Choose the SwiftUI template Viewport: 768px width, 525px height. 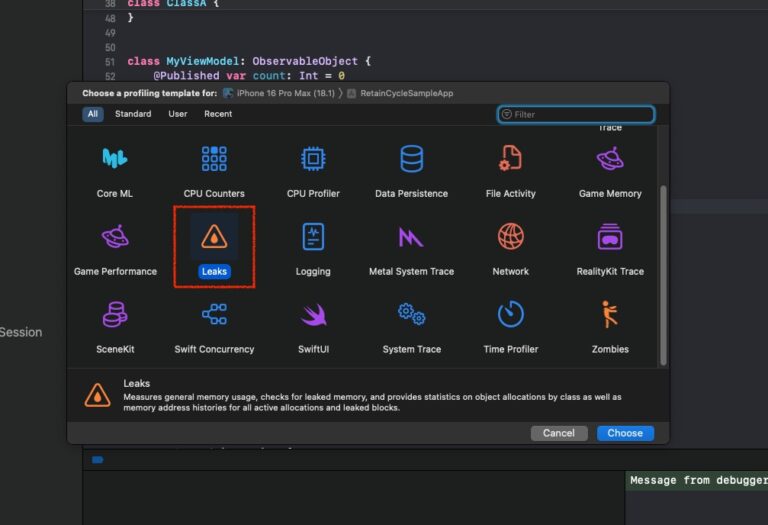click(313, 327)
